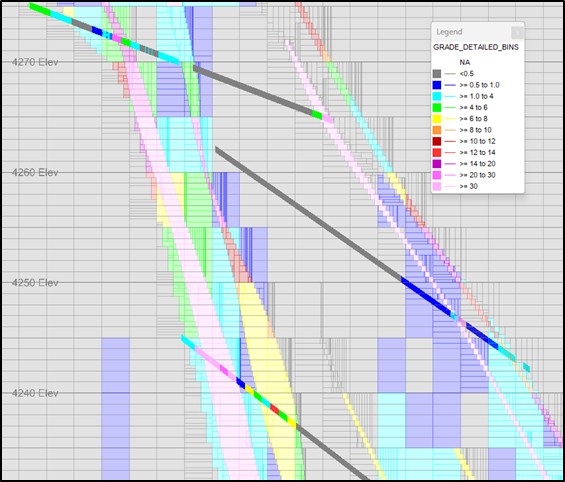The image size is (565, 482).
Task: Click the NA legend label
Action: pos(464,62)
